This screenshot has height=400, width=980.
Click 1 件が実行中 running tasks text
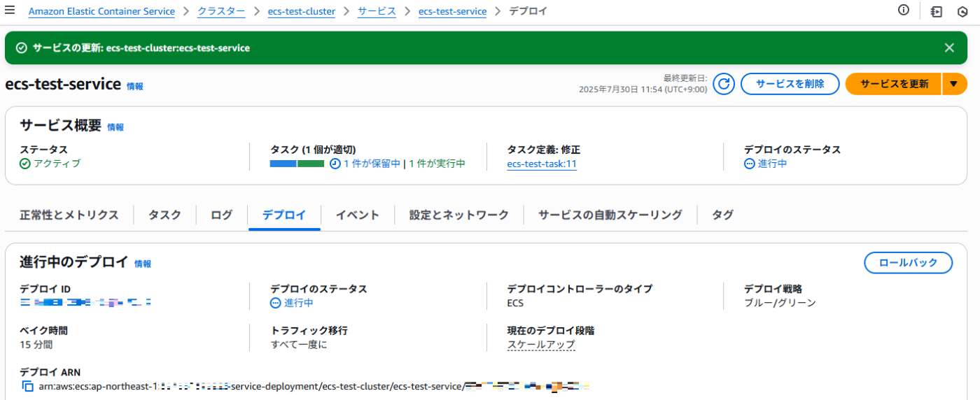click(x=437, y=164)
